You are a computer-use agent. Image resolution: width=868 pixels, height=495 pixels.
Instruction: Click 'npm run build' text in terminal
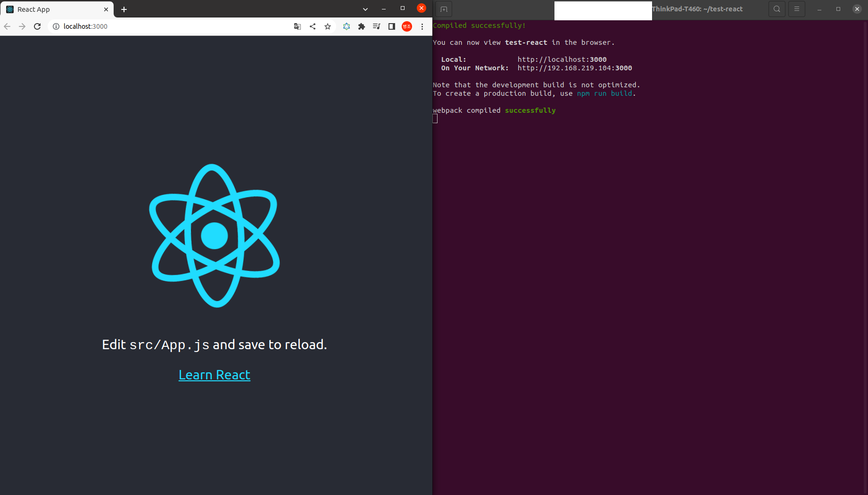[604, 93]
